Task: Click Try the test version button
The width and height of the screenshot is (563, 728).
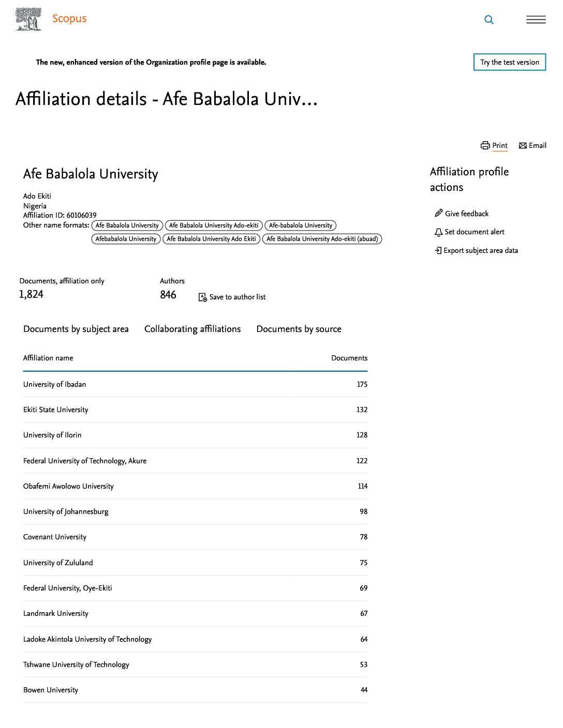Action: [509, 63]
